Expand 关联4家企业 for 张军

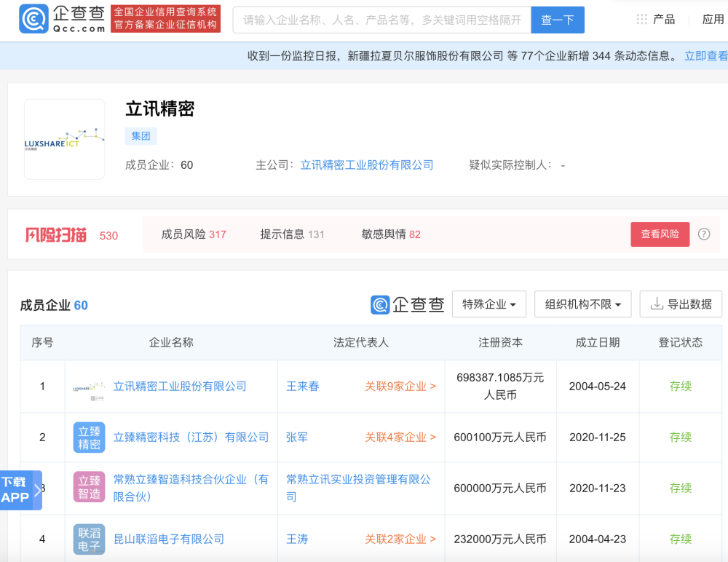tap(400, 437)
